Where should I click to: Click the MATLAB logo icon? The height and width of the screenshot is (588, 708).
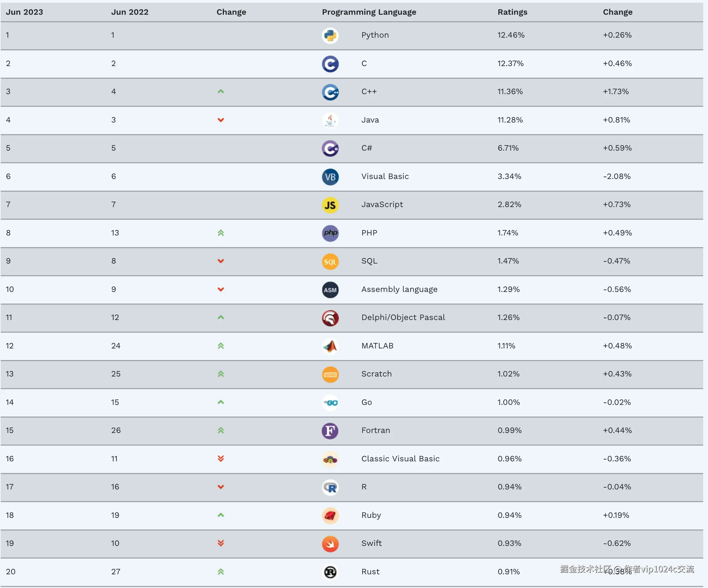tap(330, 346)
